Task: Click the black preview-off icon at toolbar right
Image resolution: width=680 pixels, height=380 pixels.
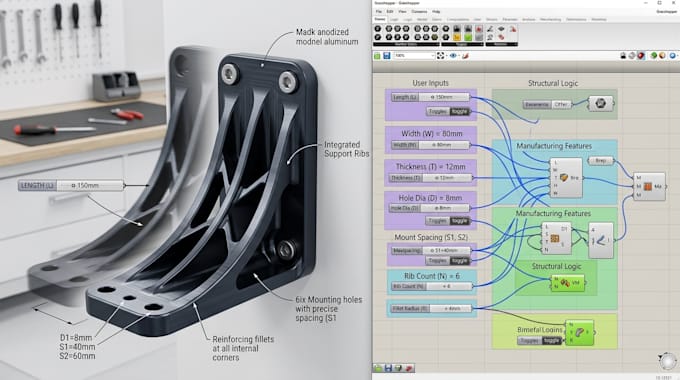Action: click(x=623, y=56)
